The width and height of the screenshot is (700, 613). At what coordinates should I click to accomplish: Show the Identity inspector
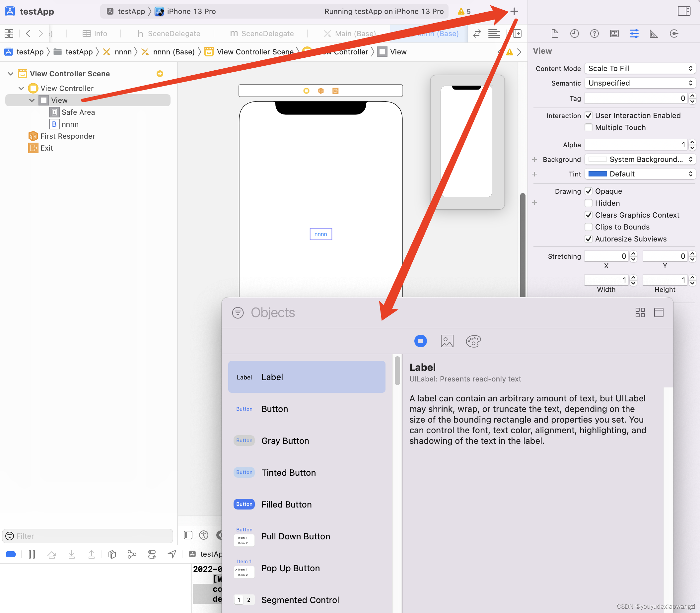point(614,34)
